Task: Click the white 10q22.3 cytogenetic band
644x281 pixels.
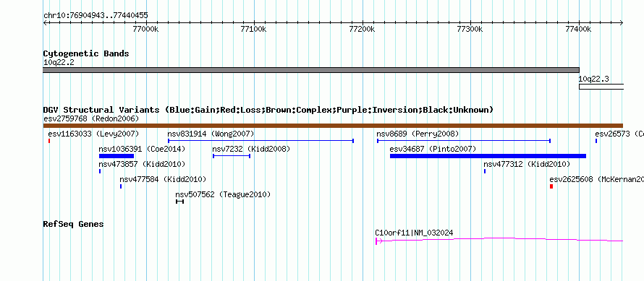Action: pyautogui.click(x=601, y=87)
